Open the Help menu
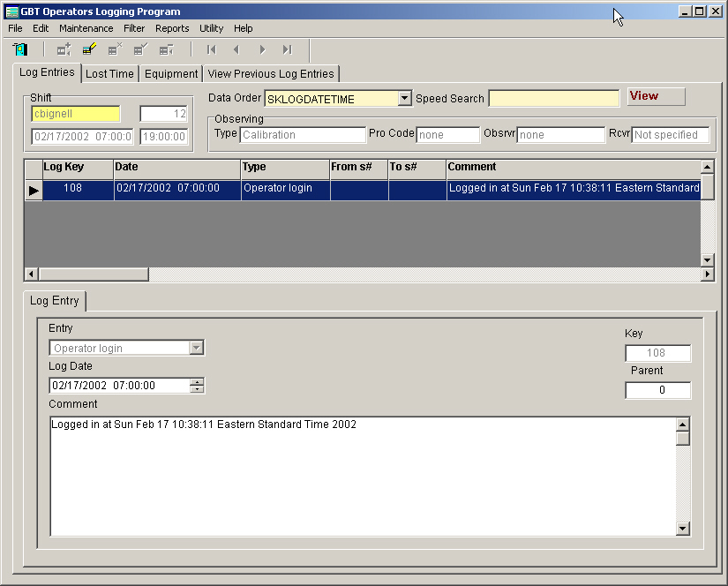 244,28
